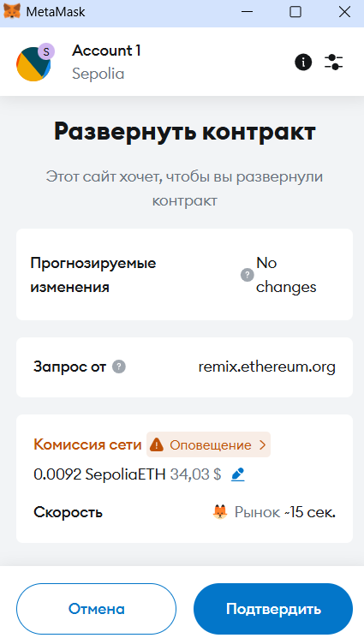Image resolution: width=364 pixels, height=644 pixels.
Task: Click the Комиссия сети label
Action: click(87, 444)
